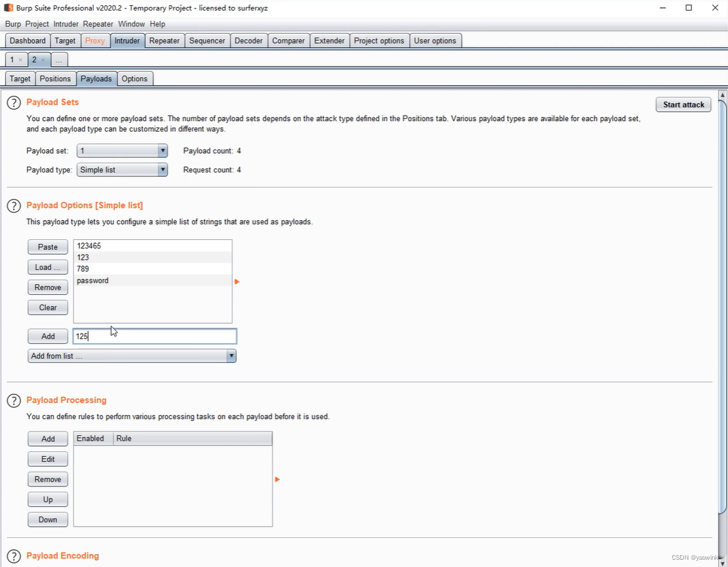The width and height of the screenshot is (728, 567).
Task: Open the Intruder Target sub-tab
Action: pos(20,79)
